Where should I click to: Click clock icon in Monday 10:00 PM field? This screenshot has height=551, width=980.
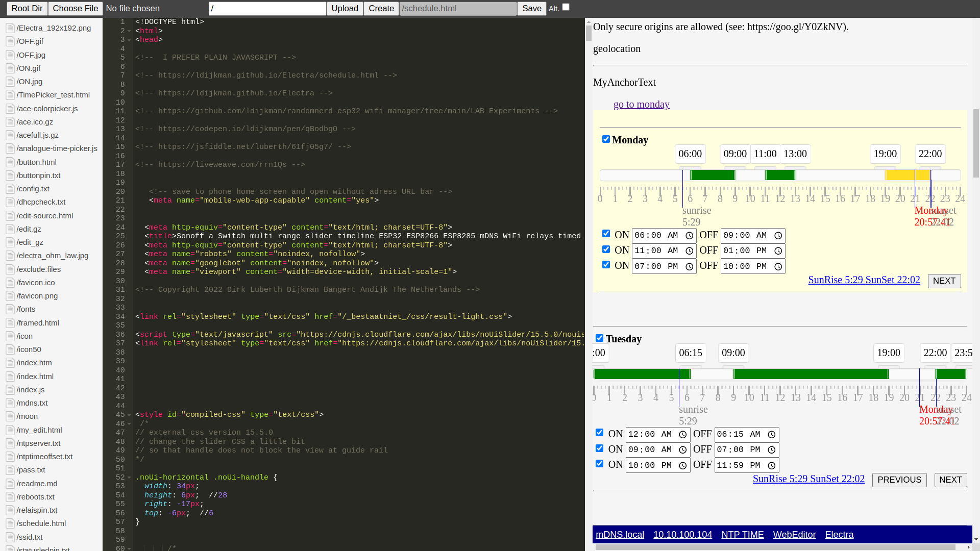pos(778,267)
